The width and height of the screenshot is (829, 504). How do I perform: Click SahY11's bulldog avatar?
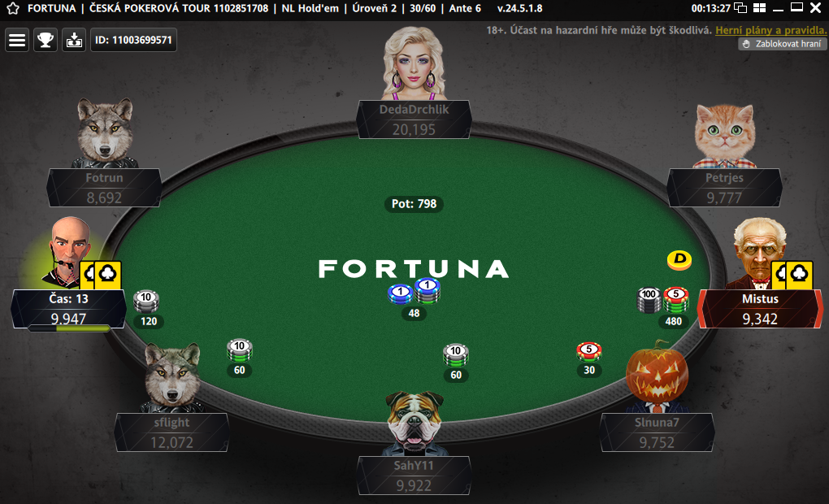coord(414,423)
